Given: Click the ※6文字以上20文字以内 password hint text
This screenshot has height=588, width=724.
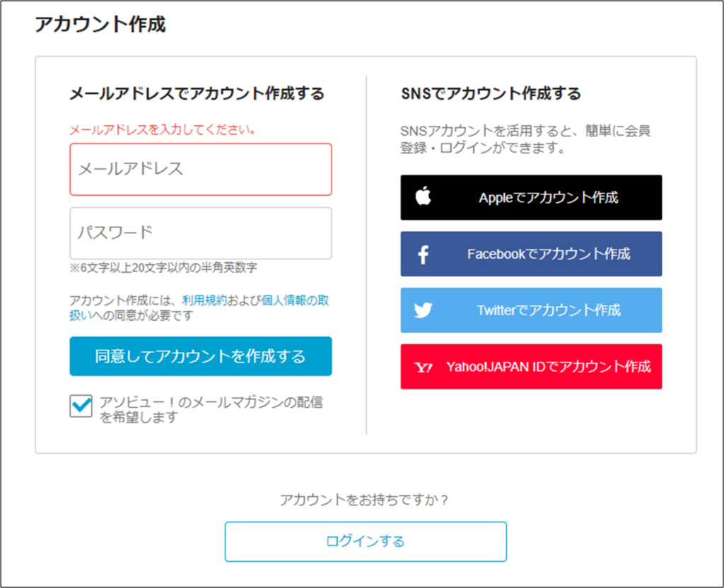Looking at the screenshot, I should coord(163,268).
